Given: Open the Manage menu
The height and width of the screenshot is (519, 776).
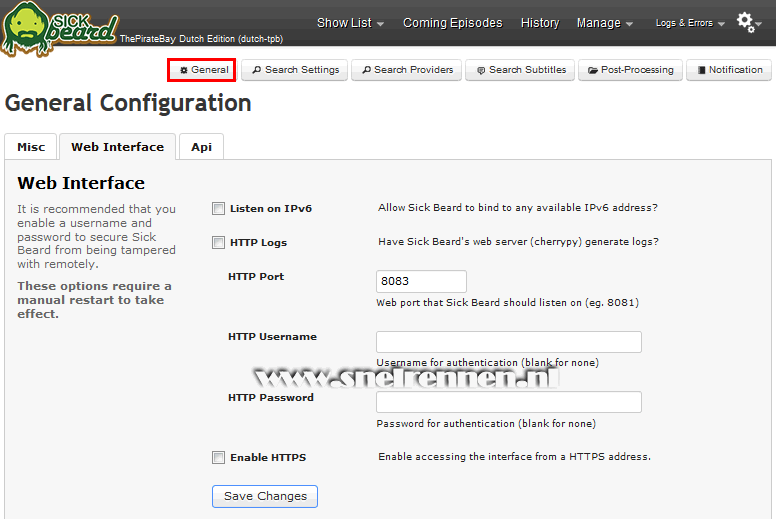Looking at the screenshot, I should [598, 23].
